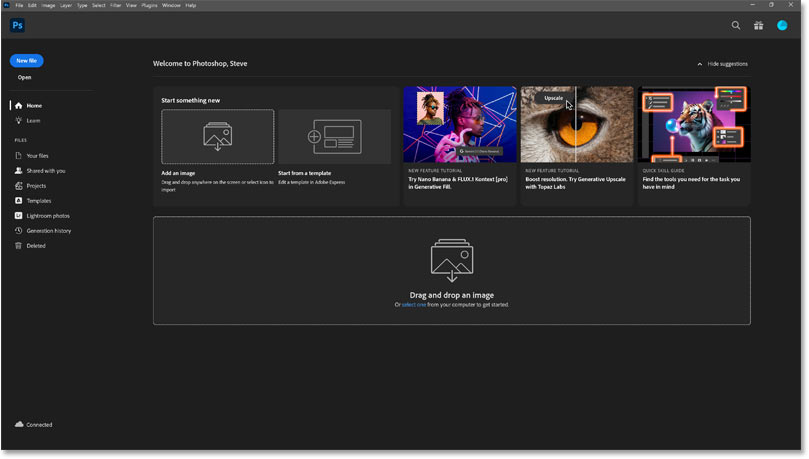Screen dimensions: 809x459
Task: Open the What's New gift icon
Action: [x=758, y=25]
